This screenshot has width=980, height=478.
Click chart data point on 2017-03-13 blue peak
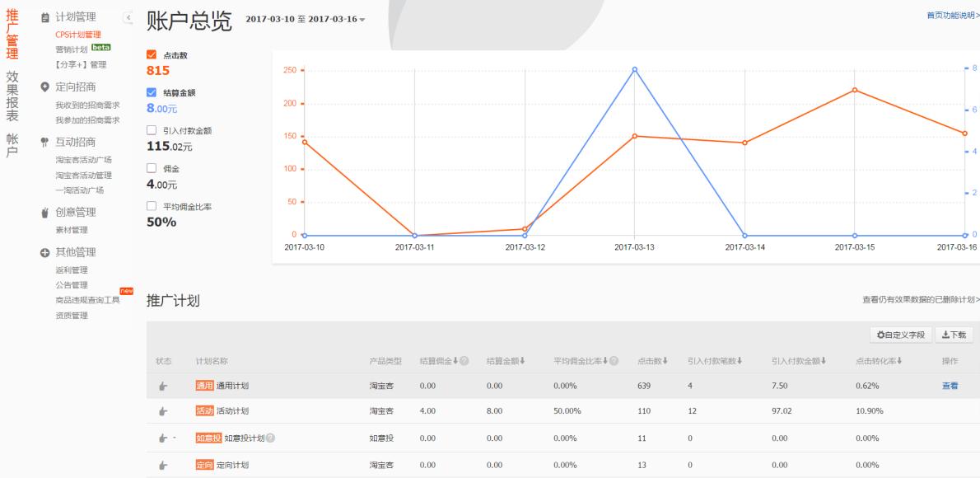click(x=634, y=70)
